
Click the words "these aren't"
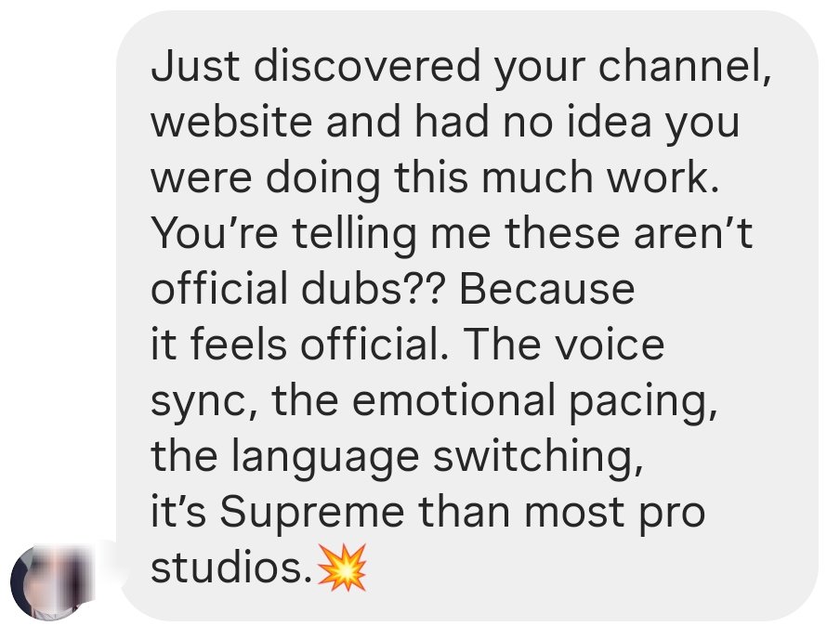[x=629, y=233]
